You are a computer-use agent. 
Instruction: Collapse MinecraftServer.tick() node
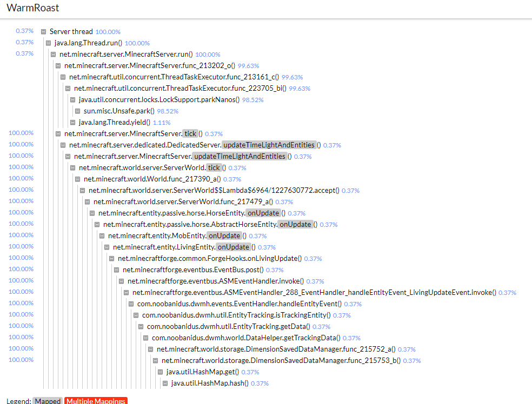[x=58, y=134]
